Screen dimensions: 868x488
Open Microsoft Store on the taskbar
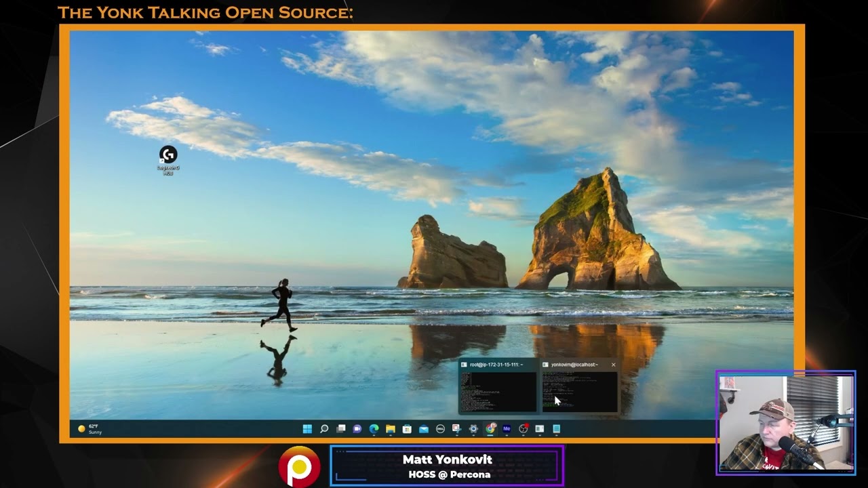pos(407,428)
